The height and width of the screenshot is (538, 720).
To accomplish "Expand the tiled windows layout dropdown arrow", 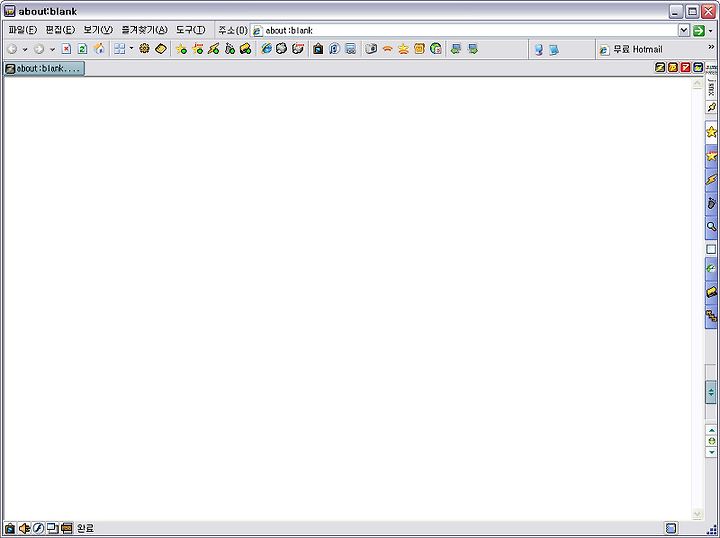I will click(x=131, y=48).
